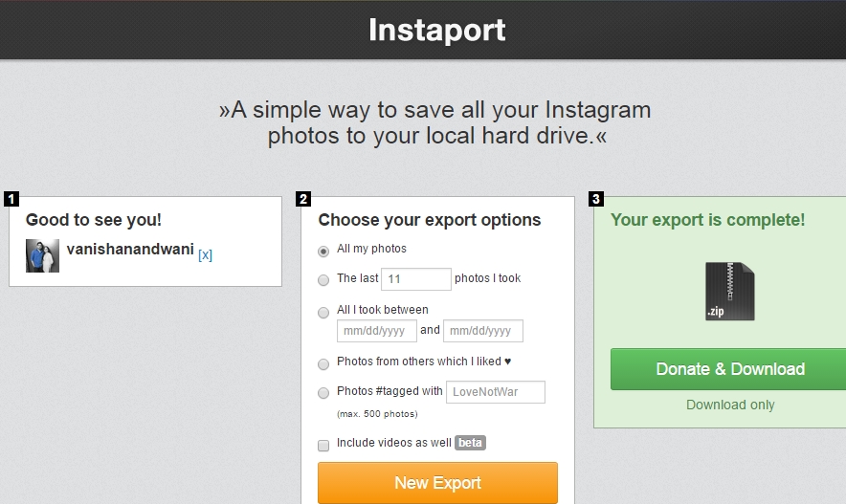Click the step 2 number badge
This screenshot has height=504, width=846.
coord(303,199)
